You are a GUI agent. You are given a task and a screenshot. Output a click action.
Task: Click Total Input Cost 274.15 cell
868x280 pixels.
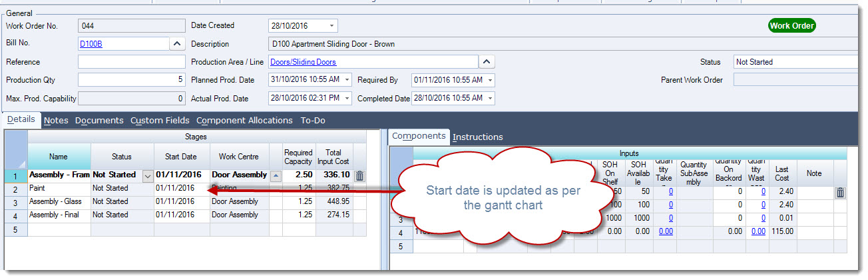tap(334, 215)
